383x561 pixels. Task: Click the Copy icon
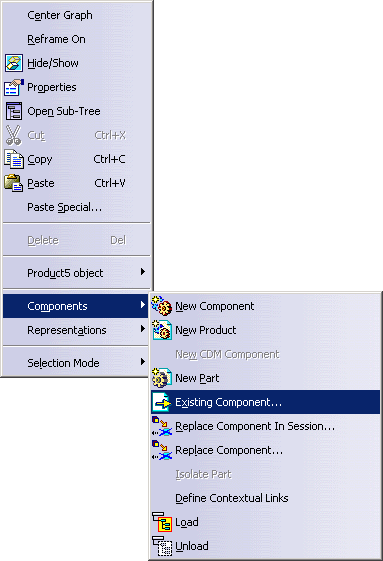pos(14,159)
